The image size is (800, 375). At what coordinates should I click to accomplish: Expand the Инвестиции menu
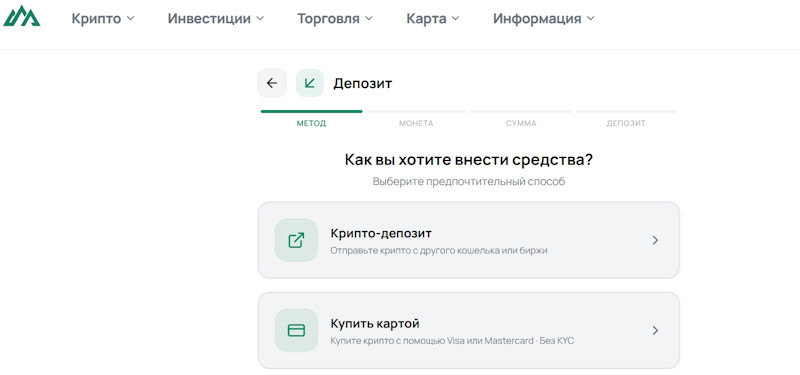[x=216, y=19]
